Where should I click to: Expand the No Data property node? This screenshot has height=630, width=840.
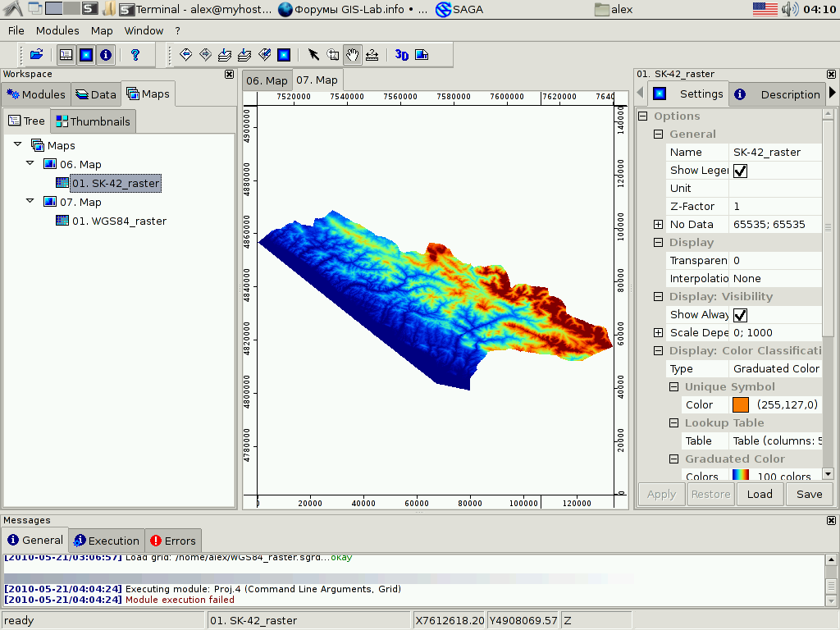pos(658,224)
